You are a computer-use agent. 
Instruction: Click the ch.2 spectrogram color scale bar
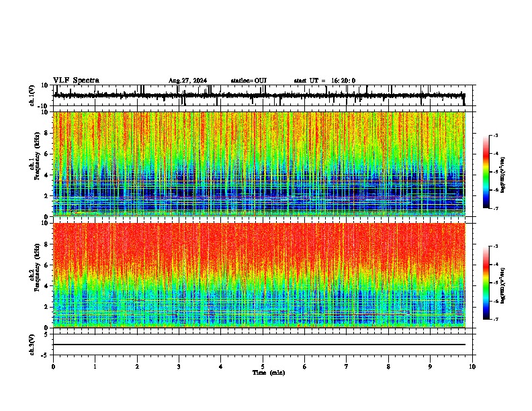tap(486, 283)
